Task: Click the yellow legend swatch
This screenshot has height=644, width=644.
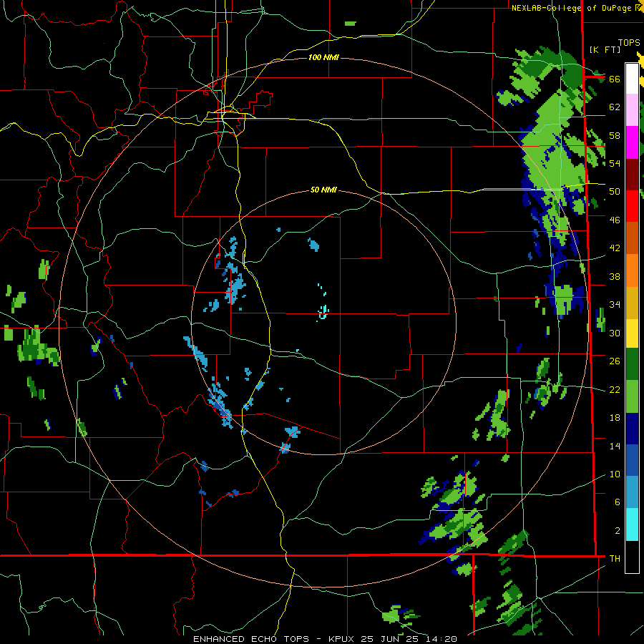Action: [x=632, y=333]
